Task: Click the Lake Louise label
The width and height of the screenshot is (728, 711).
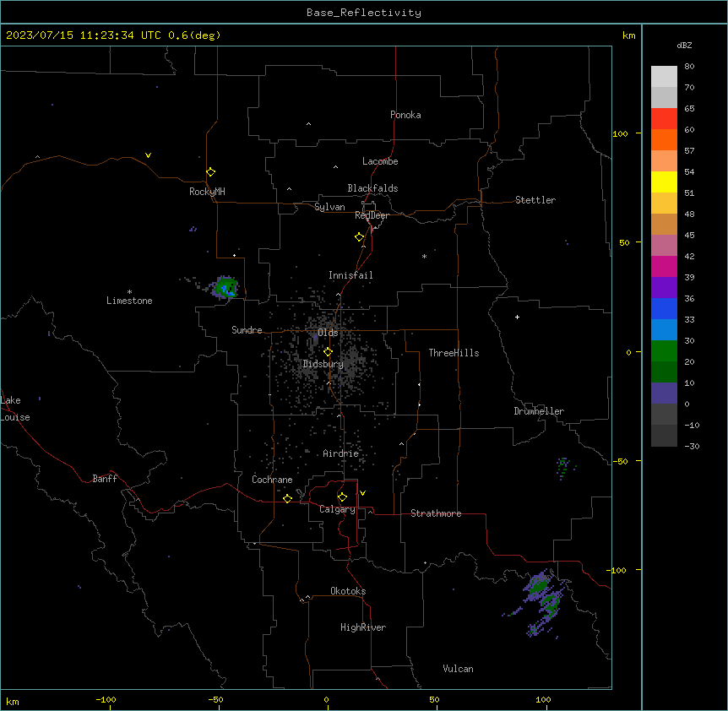Action: pos(15,409)
